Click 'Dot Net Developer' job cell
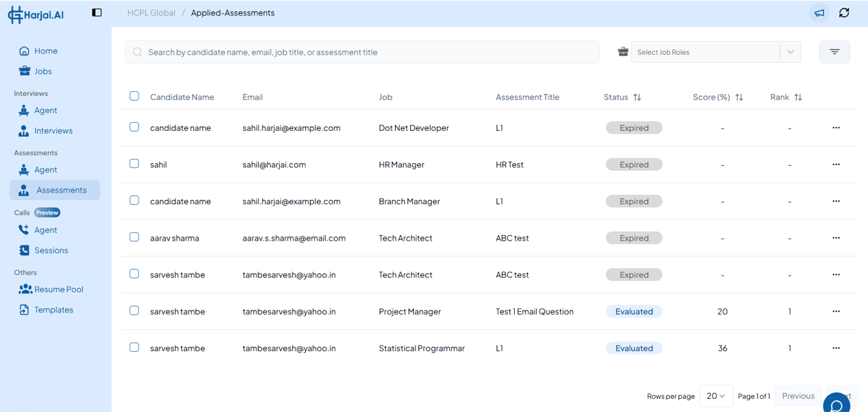The image size is (868, 412). (413, 128)
